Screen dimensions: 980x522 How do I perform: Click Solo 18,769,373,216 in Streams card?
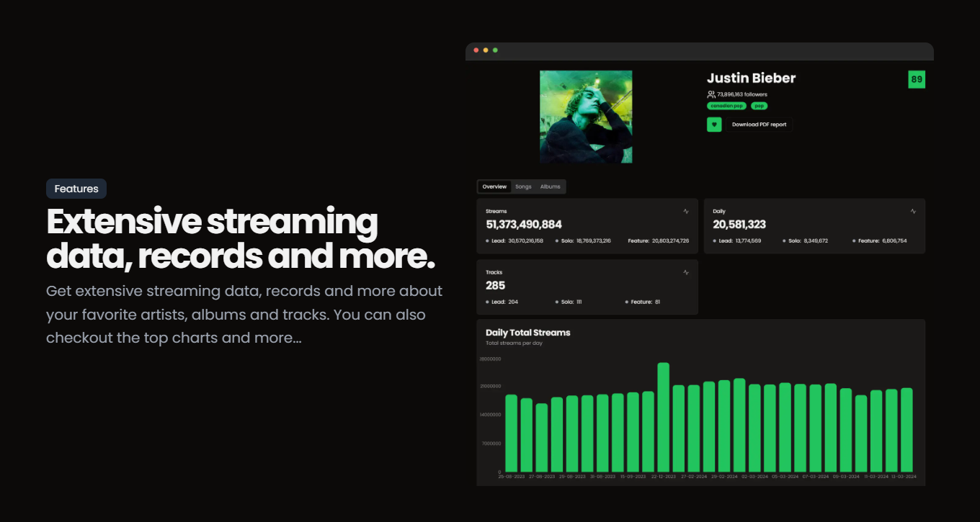(x=583, y=240)
